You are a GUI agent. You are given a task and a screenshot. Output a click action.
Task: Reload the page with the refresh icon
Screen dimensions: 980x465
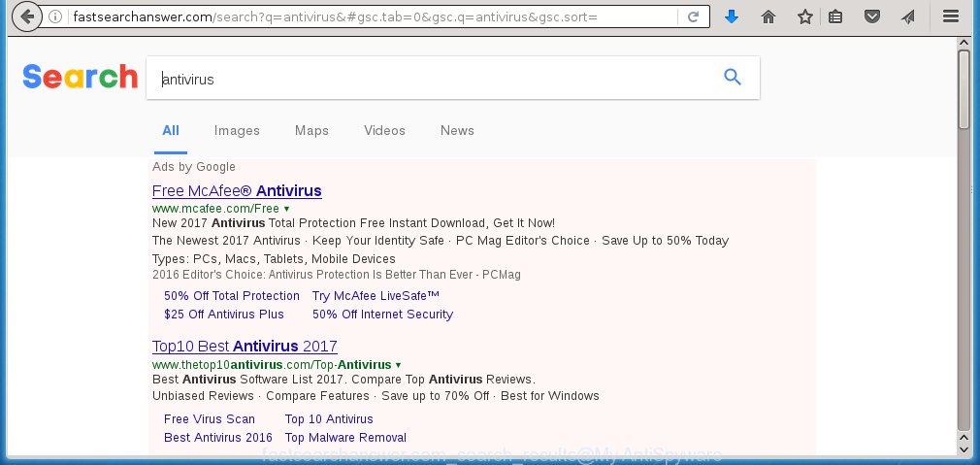point(693,17)
